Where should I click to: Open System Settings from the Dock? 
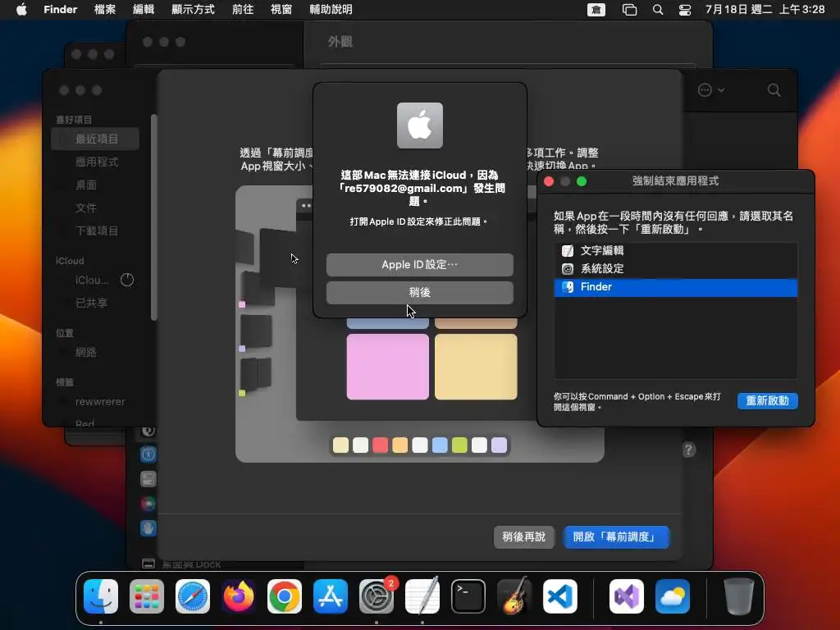tap(377, 596)
